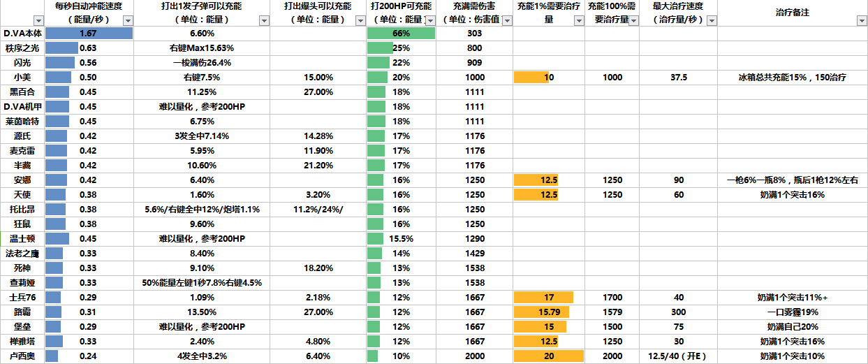Screen dimensions: 868x364
Task: Select the 法老之鹰 name cell
Action: click(x=22, y=254)
